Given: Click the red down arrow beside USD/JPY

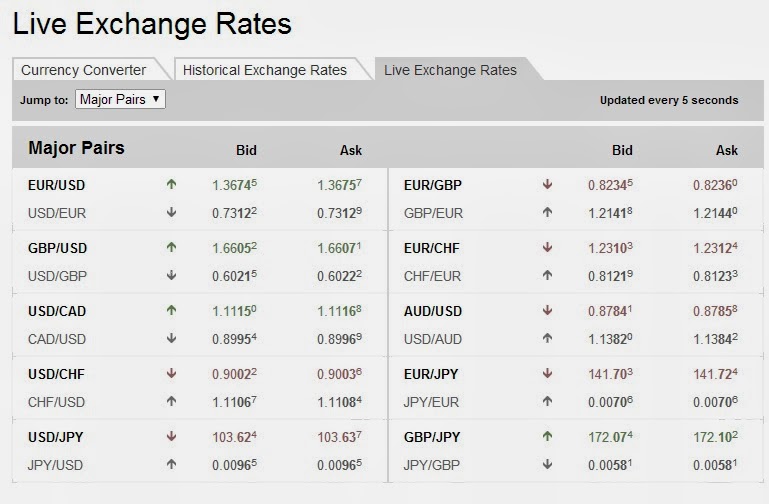Looking at the screenshot, I should coord(171,436).
